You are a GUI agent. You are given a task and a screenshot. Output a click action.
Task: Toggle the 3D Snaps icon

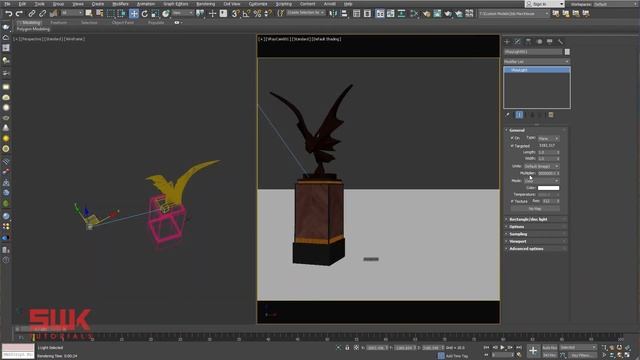pos(235,13)
